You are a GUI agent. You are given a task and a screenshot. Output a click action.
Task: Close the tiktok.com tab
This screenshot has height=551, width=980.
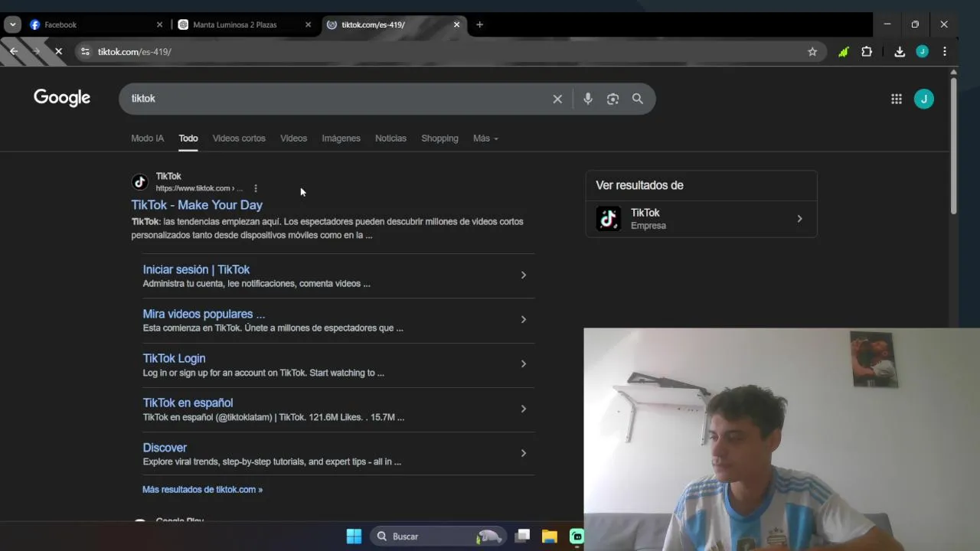[x=456, y=24]
